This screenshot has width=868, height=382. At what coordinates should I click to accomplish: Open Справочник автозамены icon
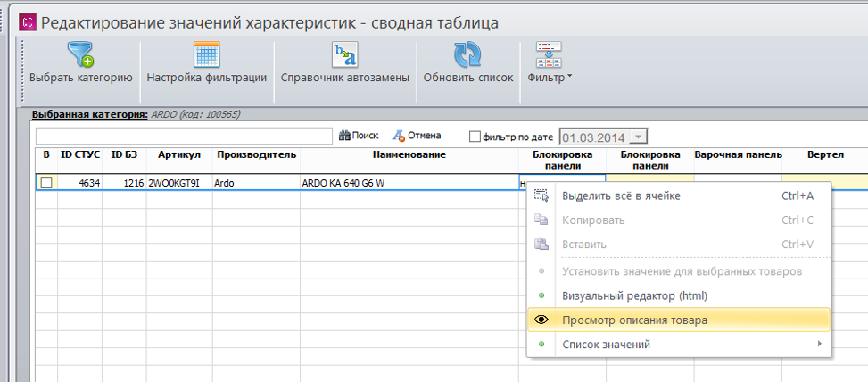pos(345,54)
